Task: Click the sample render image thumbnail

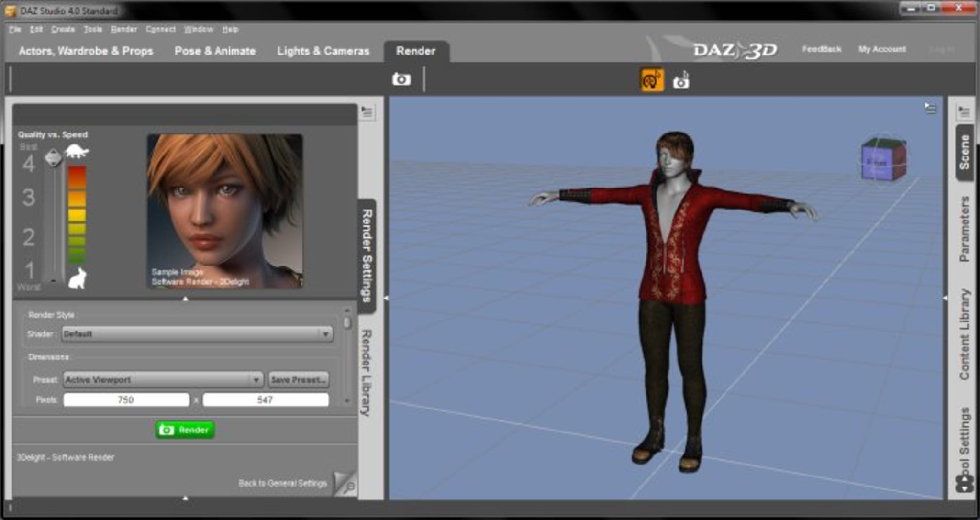Action: (224, 211)
